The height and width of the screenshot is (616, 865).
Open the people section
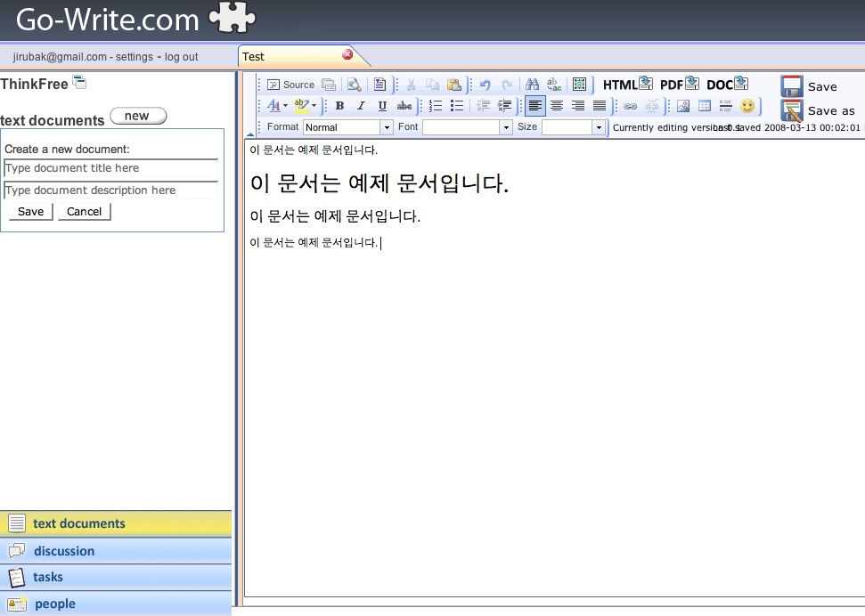pos(116,604)
